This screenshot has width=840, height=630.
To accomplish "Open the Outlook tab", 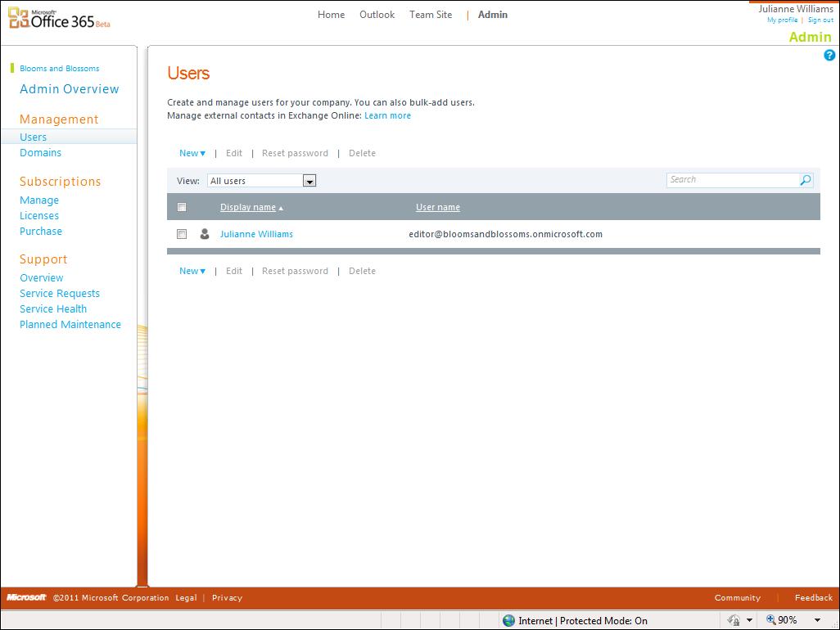I will tap(377, 15).
